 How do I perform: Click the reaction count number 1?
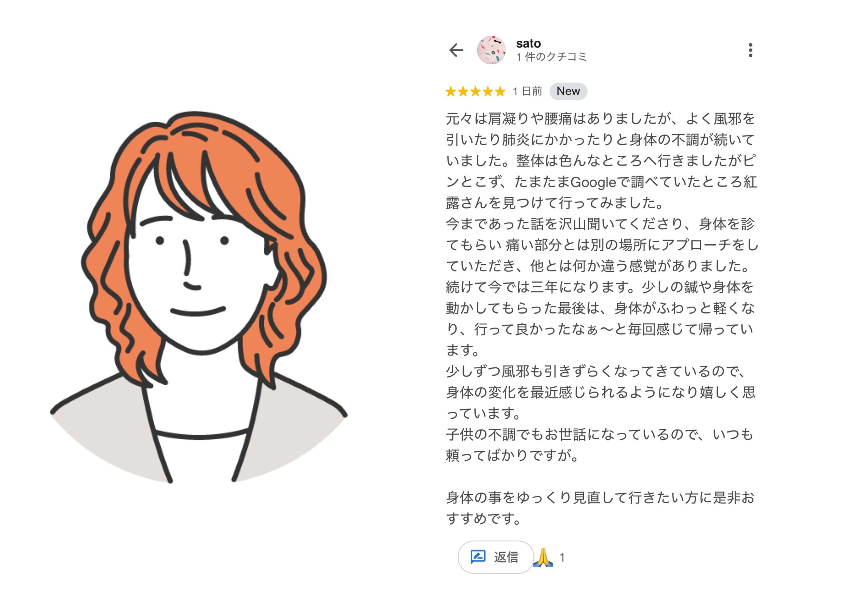[x=562, y=557]
